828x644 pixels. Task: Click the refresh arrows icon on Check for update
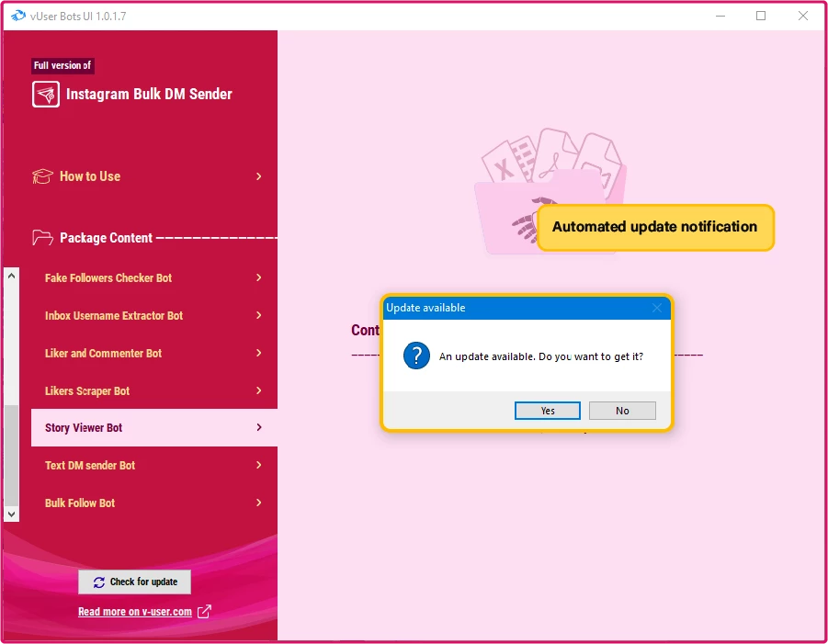click(98, 582)
